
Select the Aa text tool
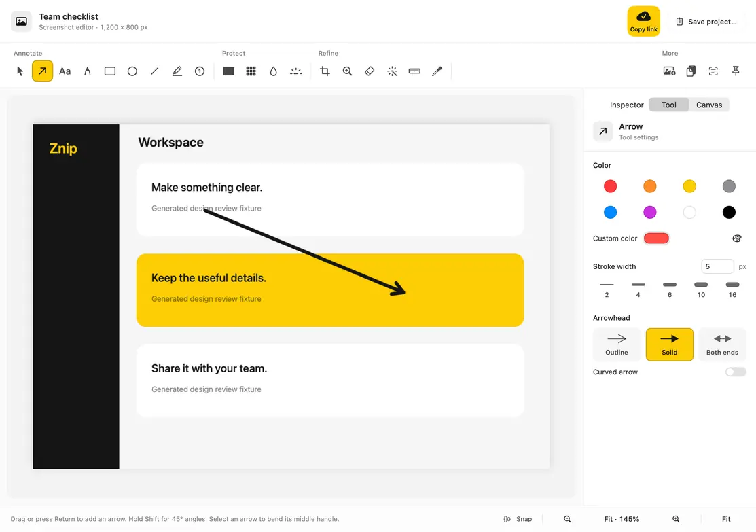[65, 71]
